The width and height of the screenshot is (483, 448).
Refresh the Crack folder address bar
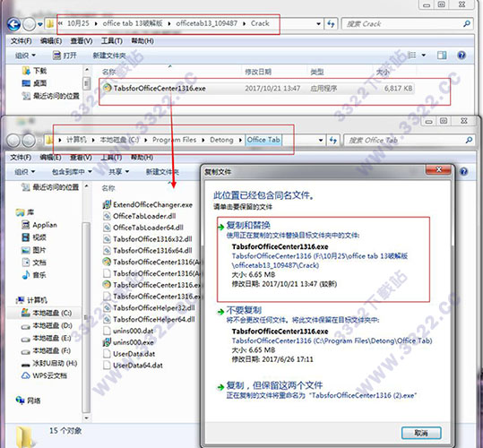pyautogui.click(x=331, y=23)
